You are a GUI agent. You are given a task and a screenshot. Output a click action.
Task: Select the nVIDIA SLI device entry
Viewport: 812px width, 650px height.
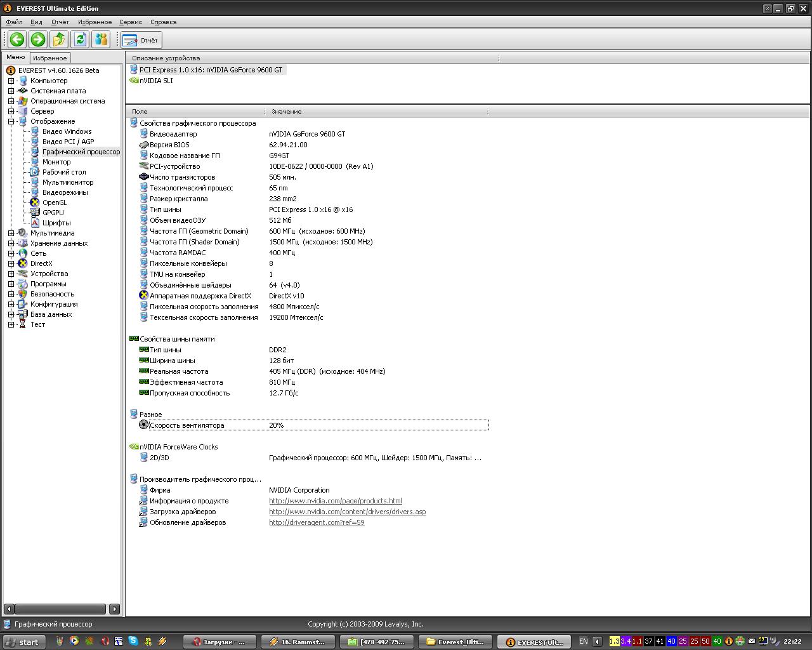point(156,81)
